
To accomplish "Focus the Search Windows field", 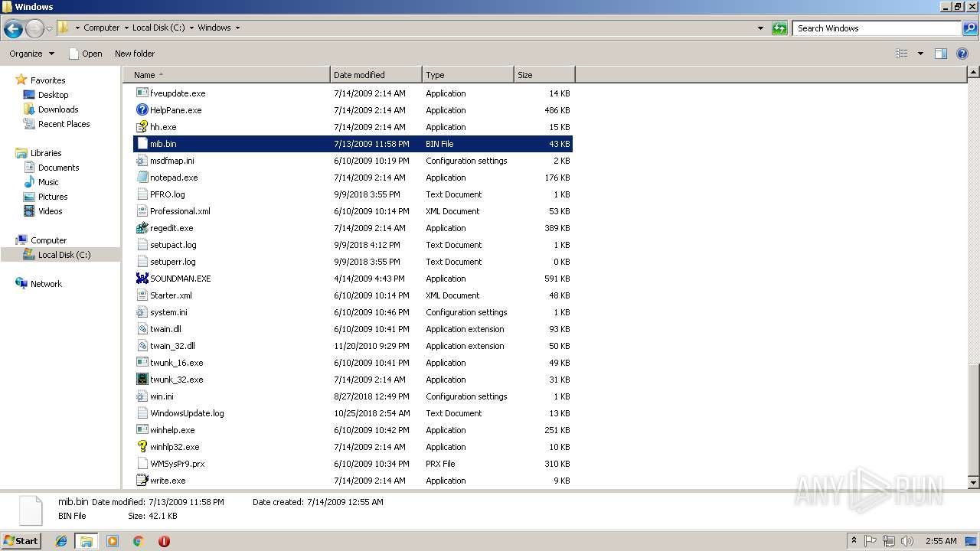I will (x=877, y=28).
